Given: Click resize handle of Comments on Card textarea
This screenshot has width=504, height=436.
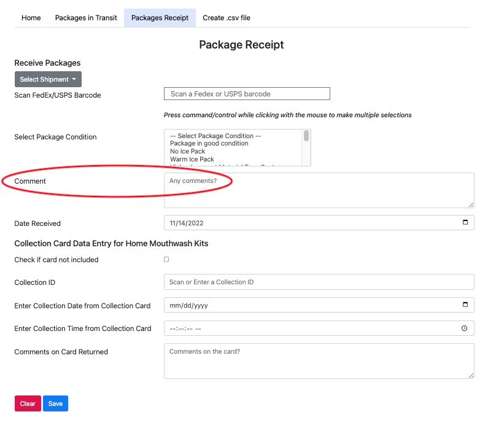Looking at the screenshot, I should (471, 376).
